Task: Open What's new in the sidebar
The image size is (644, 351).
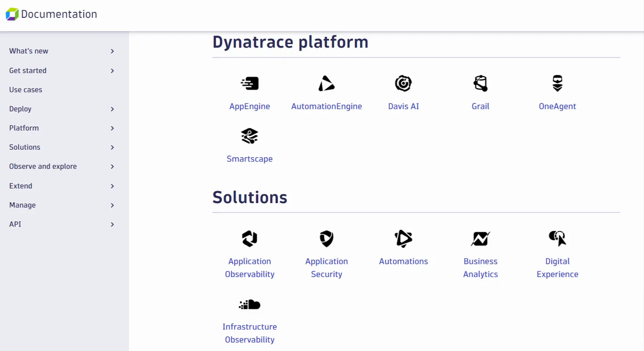Action: [29, 51]
